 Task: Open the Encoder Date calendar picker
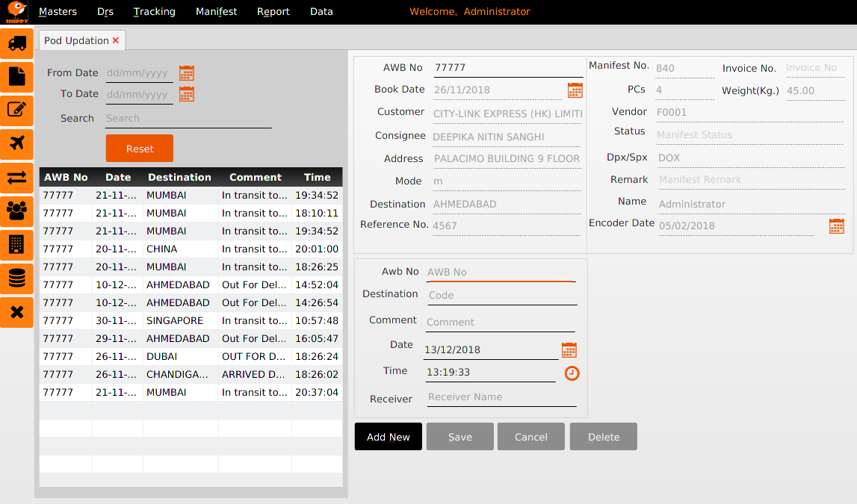837,226
